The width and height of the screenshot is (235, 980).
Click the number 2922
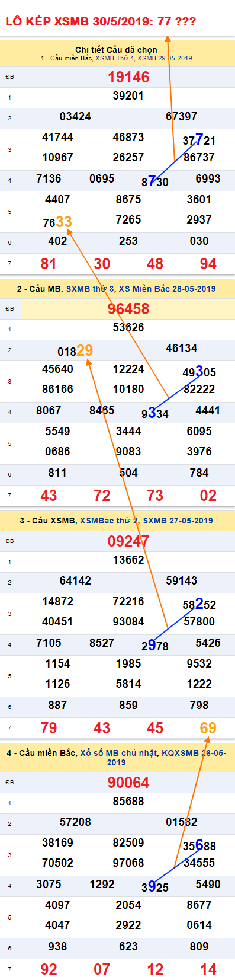pyautogui.click(x=128, y=925)
